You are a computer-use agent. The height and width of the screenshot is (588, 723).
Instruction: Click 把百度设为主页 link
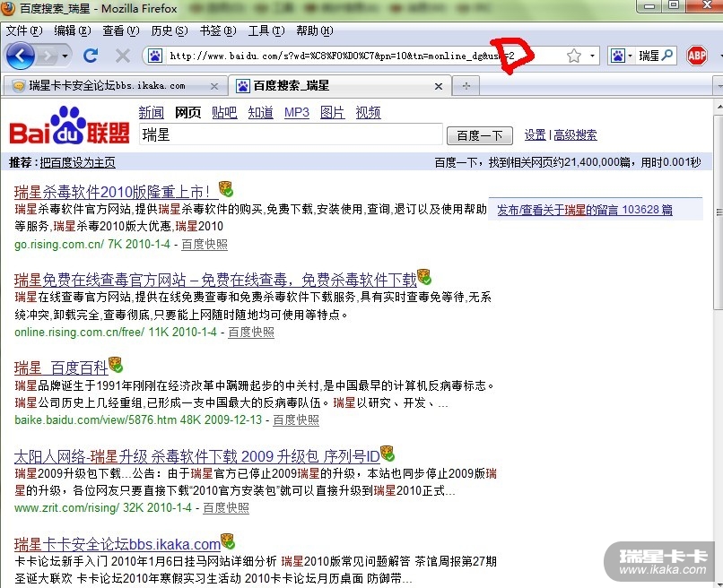click(77, 162)
